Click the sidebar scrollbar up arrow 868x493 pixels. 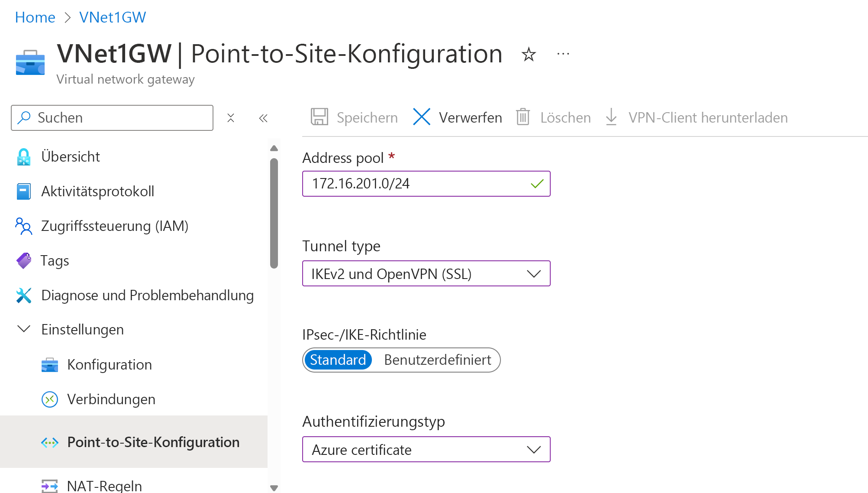tap(274, 148)
